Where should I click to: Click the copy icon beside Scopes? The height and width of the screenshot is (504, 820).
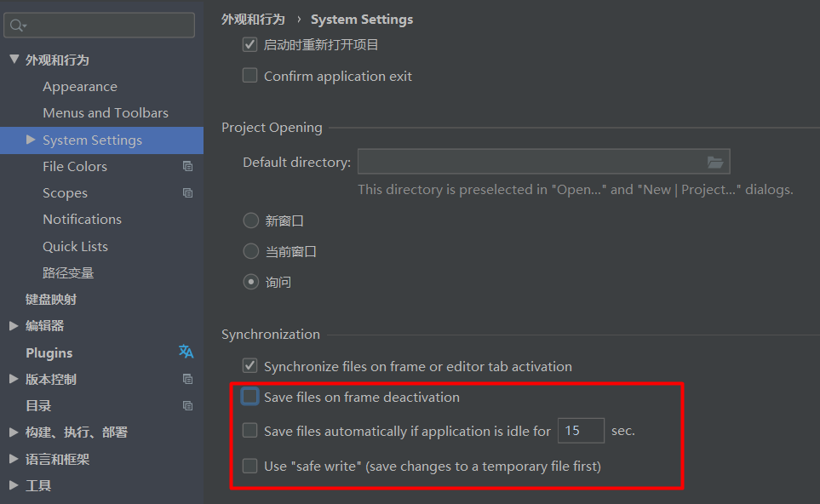pyautogui.click(x=187, y=193)
